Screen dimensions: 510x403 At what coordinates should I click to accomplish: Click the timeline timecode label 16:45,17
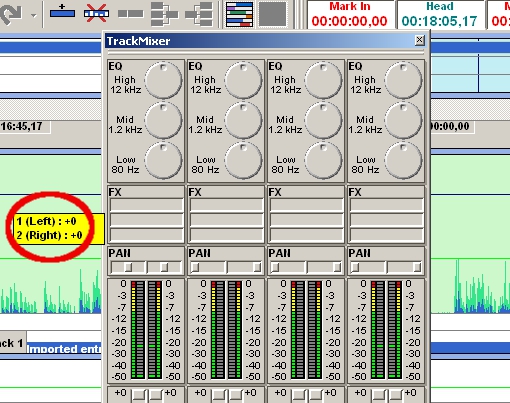tap(22, 126)
